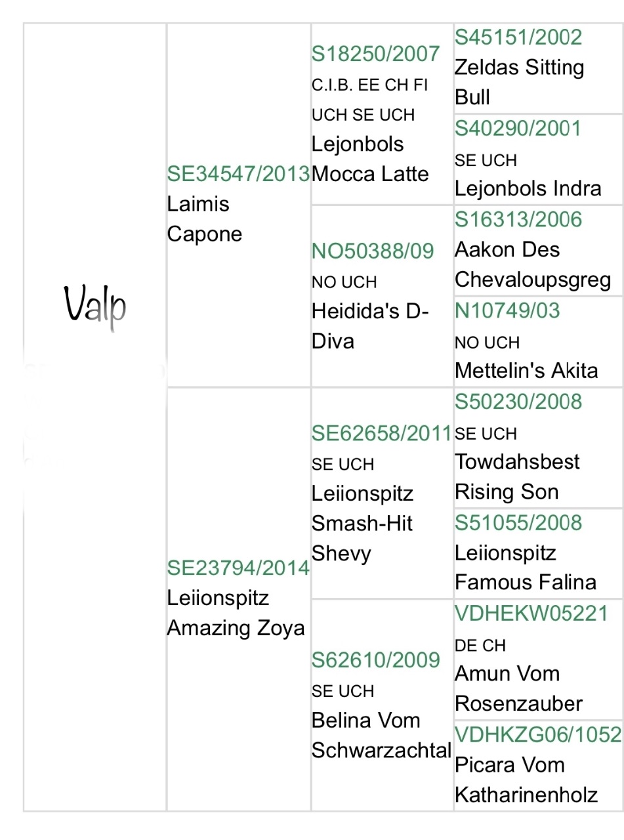This screenshot has height=840, width=624.
Task: Select registration S62610/2009
Action: [x=376, y=660]
